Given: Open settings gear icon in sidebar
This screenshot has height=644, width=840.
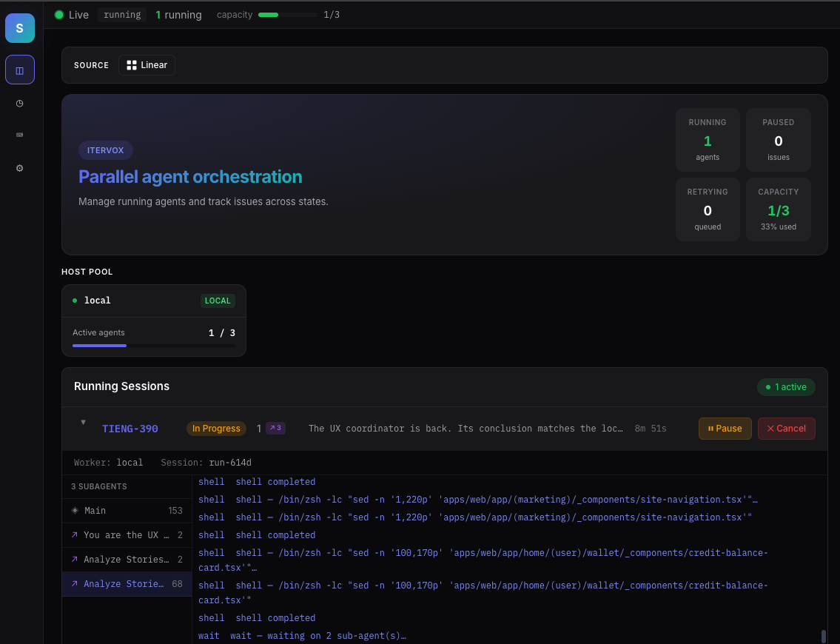Looking at the screenshot, I should 20,168.
